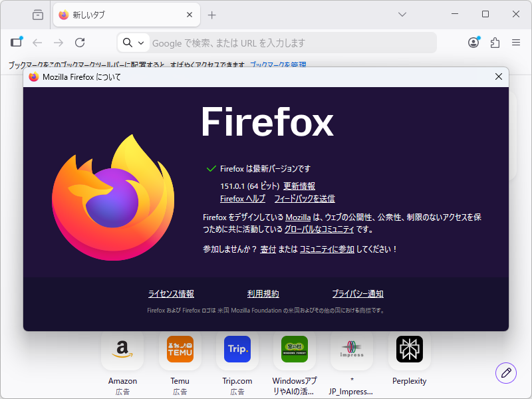The image size is (532, 399).
Task: Minimize the Firefox browser window
Action: click(x=455, y=14)
